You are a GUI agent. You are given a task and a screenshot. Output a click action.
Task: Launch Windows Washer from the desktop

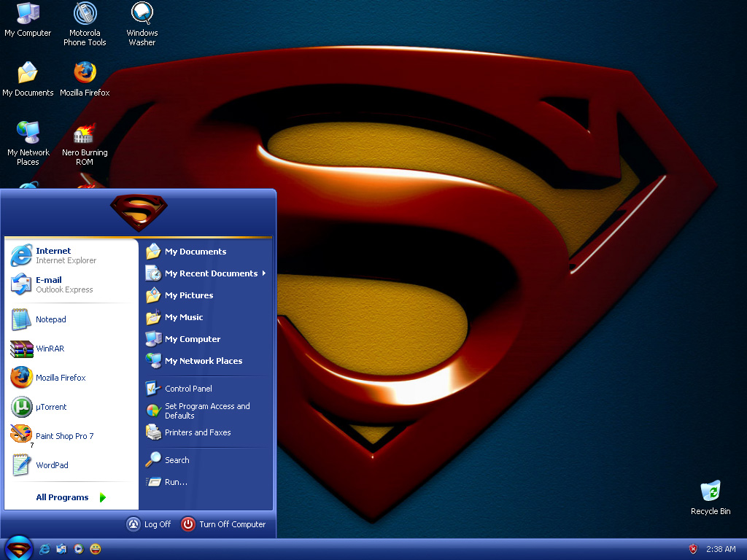coord(142,15)
